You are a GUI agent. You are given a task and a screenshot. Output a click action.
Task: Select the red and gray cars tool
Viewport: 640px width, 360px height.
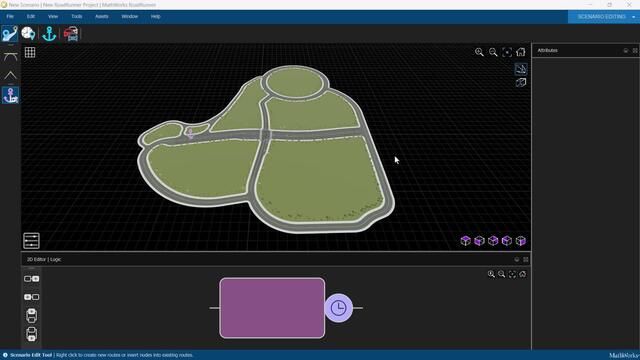click(71, 33)
